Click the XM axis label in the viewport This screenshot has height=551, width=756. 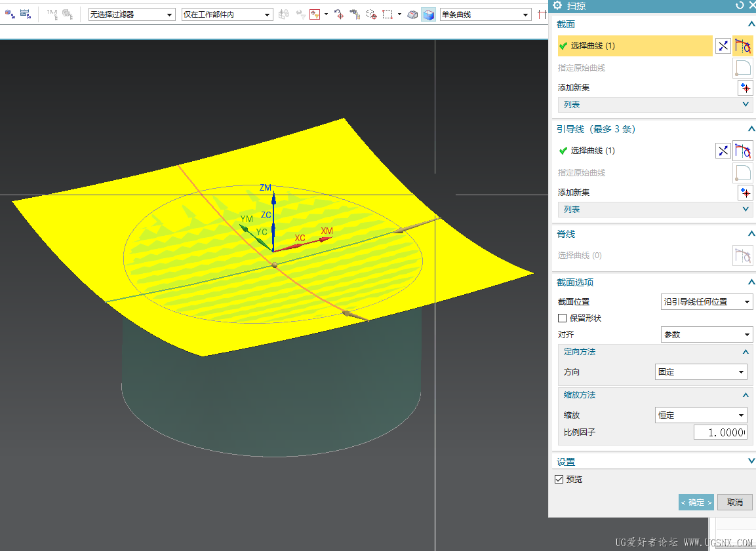(x=327, y=231)
